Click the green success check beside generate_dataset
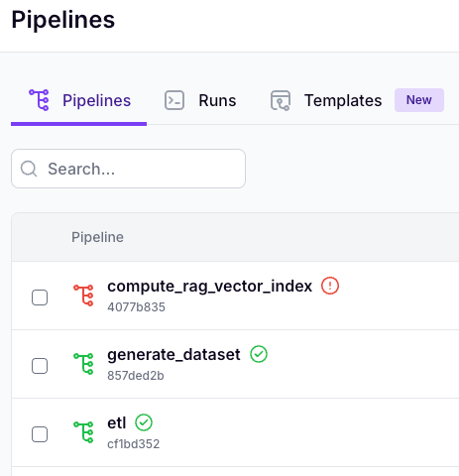This screenshot has height=476, width=459. pos(259,354)
